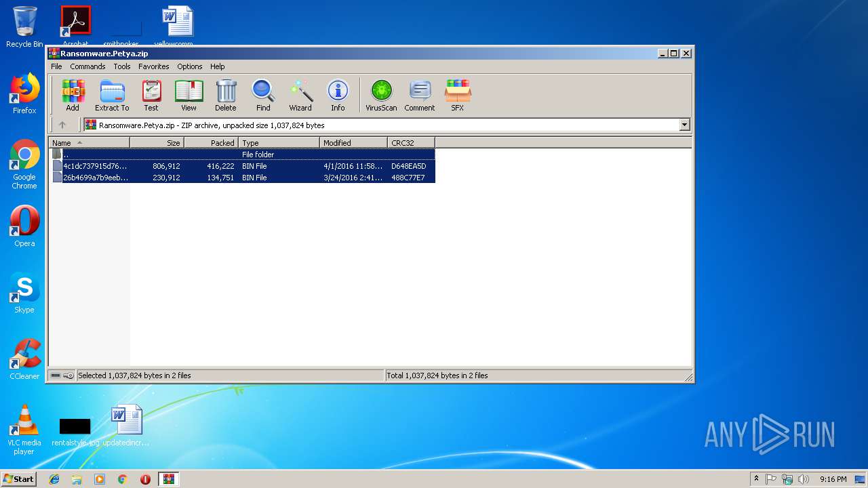Select the 4c1dc737915d76... file row
The height and width of the screenshot is (488, 868).
tap(243, 166)
